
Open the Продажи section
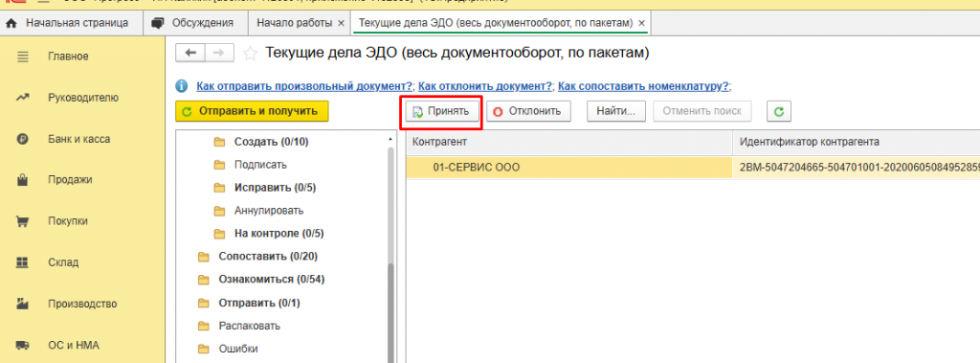(x=70, y=180)
